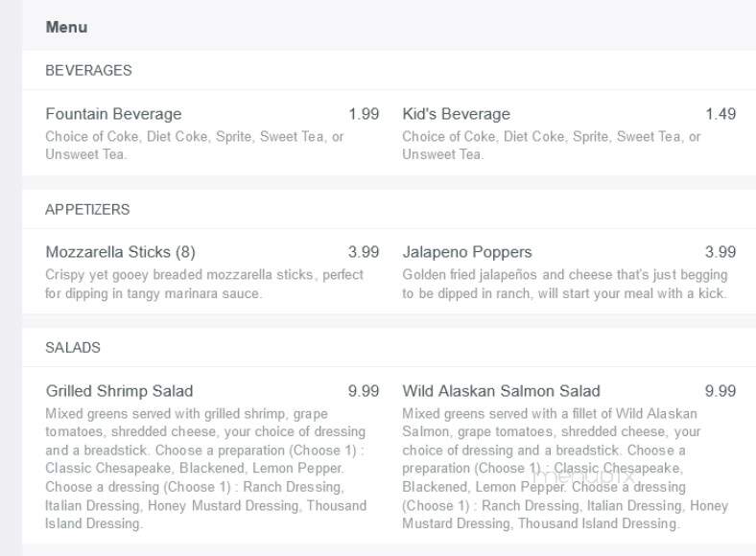Click Jalapeno Poppers ranch description text

[565, 284]
